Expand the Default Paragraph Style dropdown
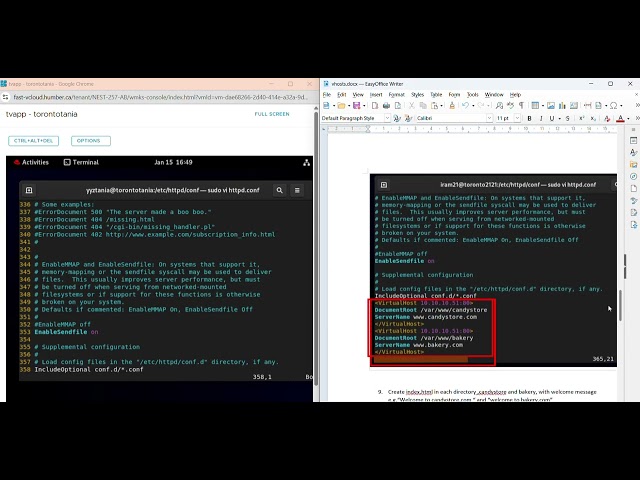Image resolution: width=640 pixels, height=480 pixels. (x=387, y=118)
